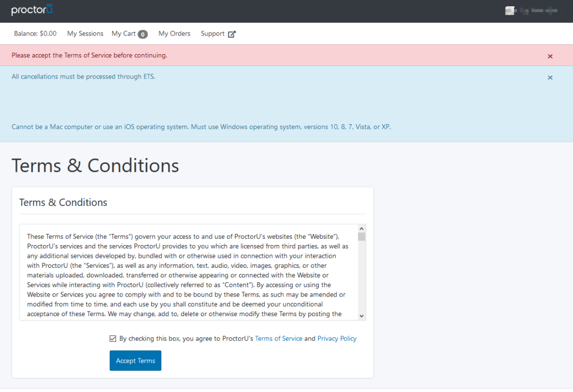View the Balance $0.00 item

[x=35, y=33]
